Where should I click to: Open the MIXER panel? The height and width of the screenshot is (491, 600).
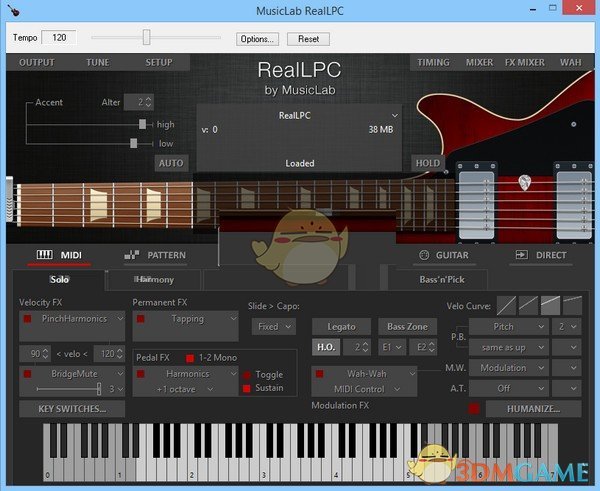pyautogui.click(x=479, y=62)
